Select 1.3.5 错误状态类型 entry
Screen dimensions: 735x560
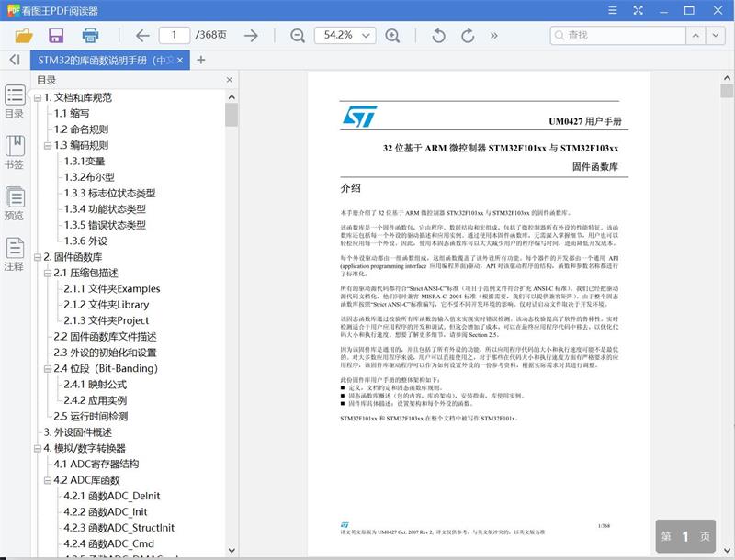(x=105, y=225)
